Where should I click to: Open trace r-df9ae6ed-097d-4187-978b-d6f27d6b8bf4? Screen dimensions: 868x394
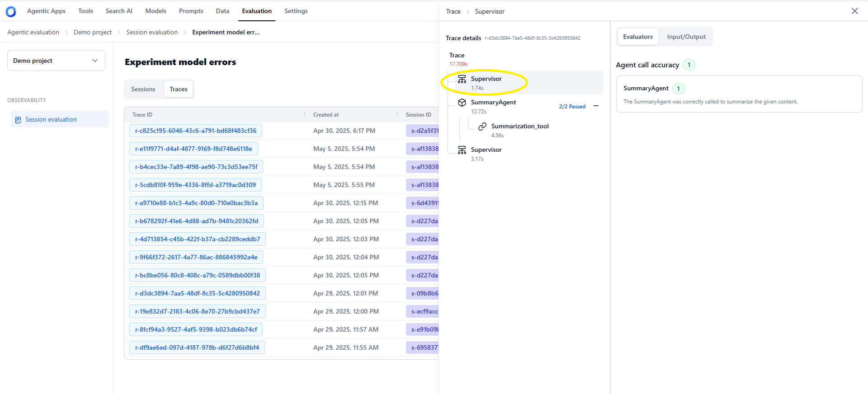(197, 347)
